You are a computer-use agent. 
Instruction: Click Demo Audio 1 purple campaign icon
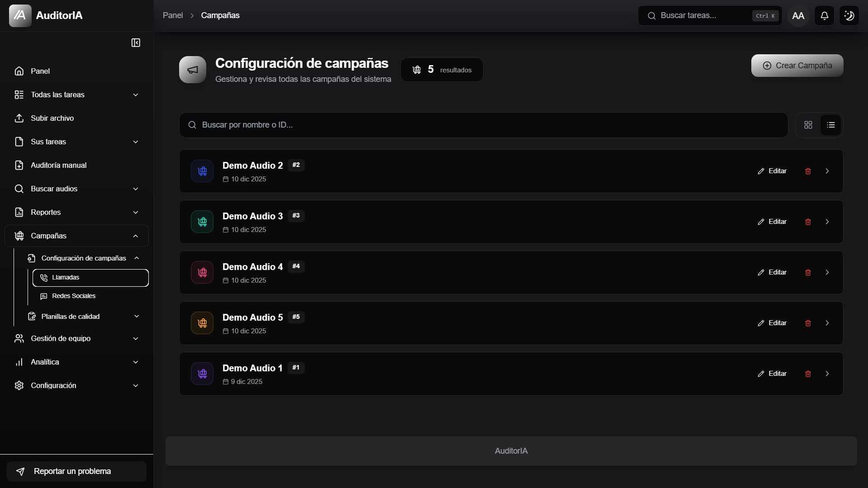202,374
